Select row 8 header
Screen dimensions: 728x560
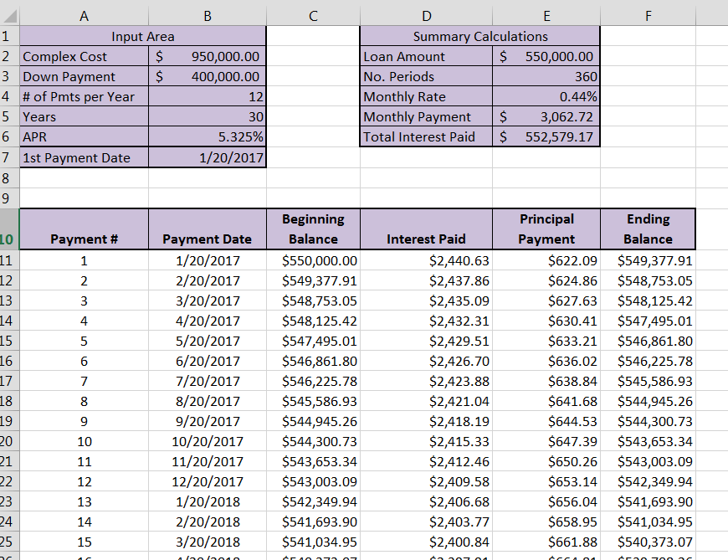[x=9, y=178]
